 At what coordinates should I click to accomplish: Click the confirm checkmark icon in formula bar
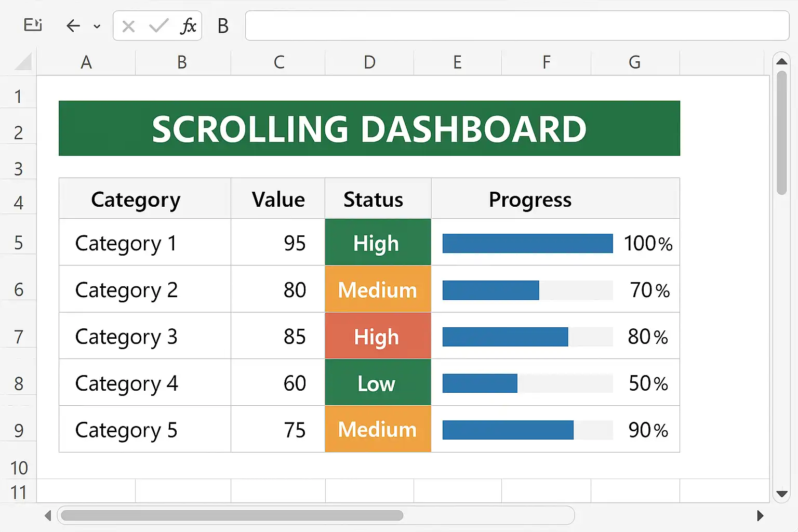(158, 25)
